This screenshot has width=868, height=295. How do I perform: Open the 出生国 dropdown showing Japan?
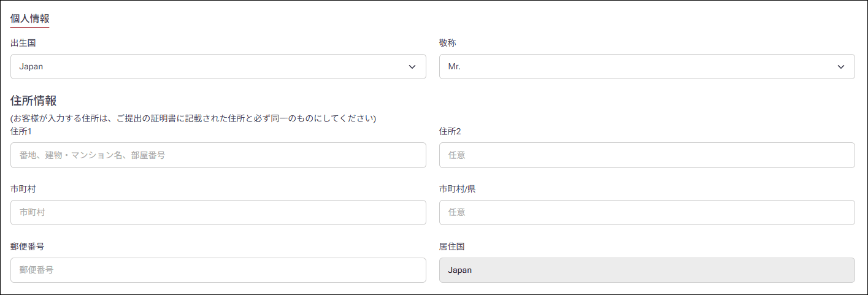click(218, 66)
